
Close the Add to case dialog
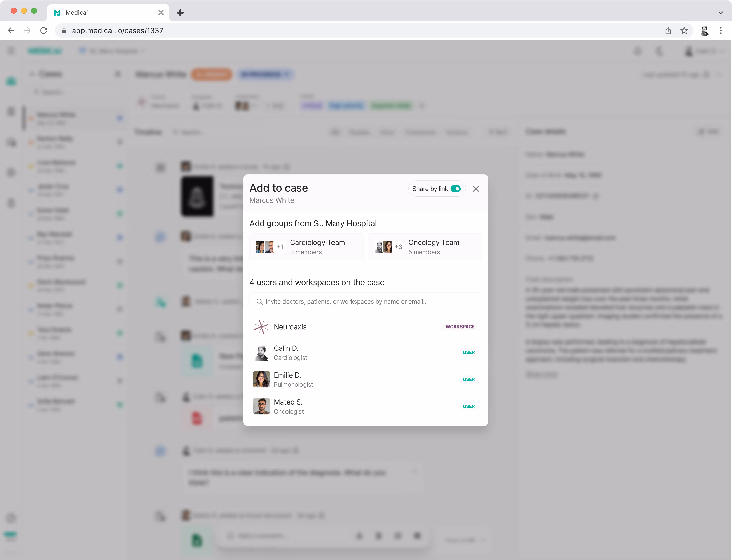pyautogui.click(x=476, y=189)
